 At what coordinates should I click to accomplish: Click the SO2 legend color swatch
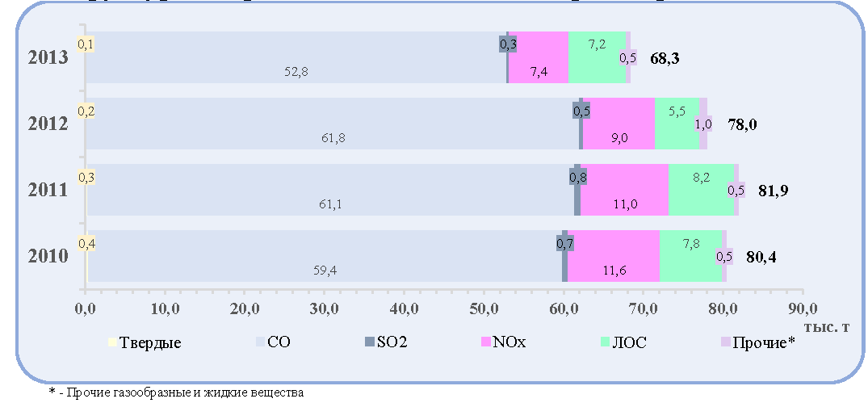370,342
